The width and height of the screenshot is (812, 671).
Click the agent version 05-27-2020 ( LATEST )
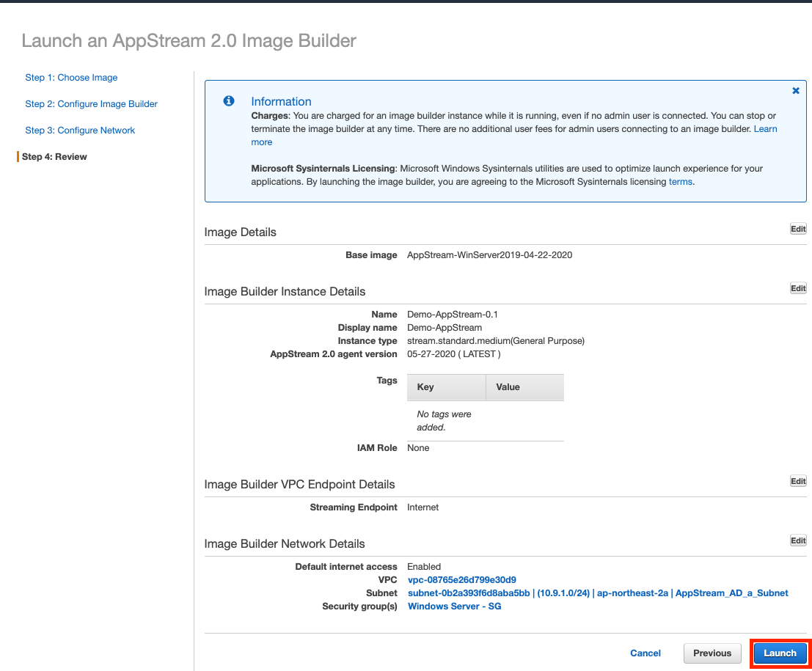pyautogui.click(x=453, y=354)
